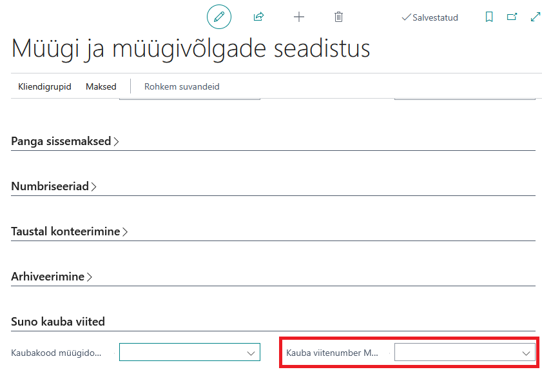The image size is (542, 392).
Task: Open the Kauba viitenumber M... dropdown arrow
Action: (526, 353)
